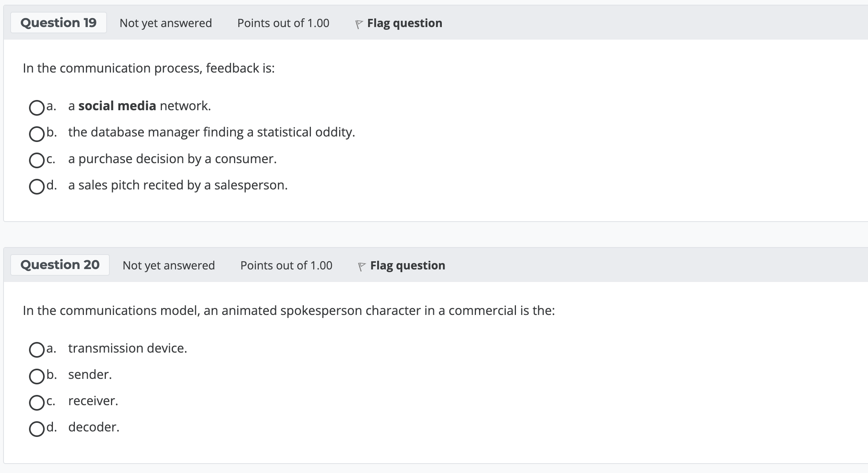The height and width of the screenshot is (473, 868).
Task: Select "a sales pitch recited by a salesperson"
Action: pyautogui.click(x=36, y=187)
